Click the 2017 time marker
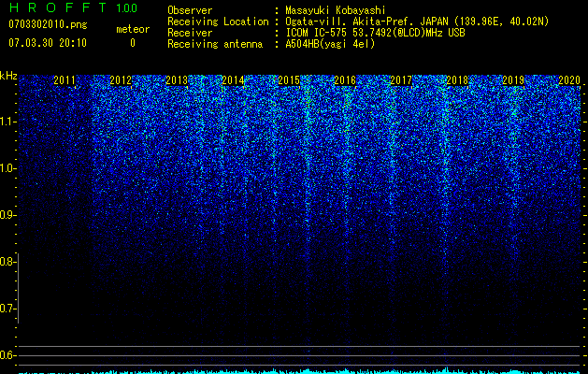The image size is (588, 374). (401, 80)
